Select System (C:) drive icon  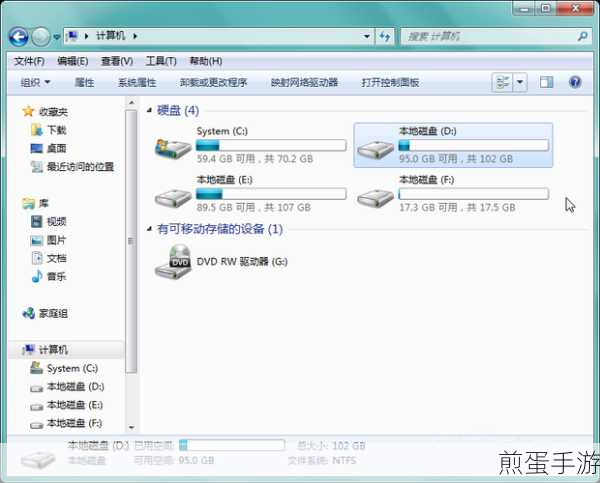point(173,147)
